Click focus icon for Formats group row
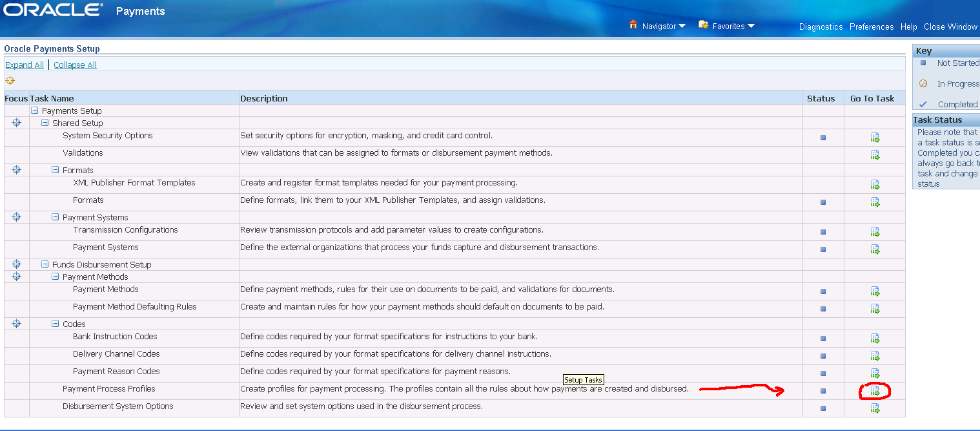980x431 pixels. [17, 170]
